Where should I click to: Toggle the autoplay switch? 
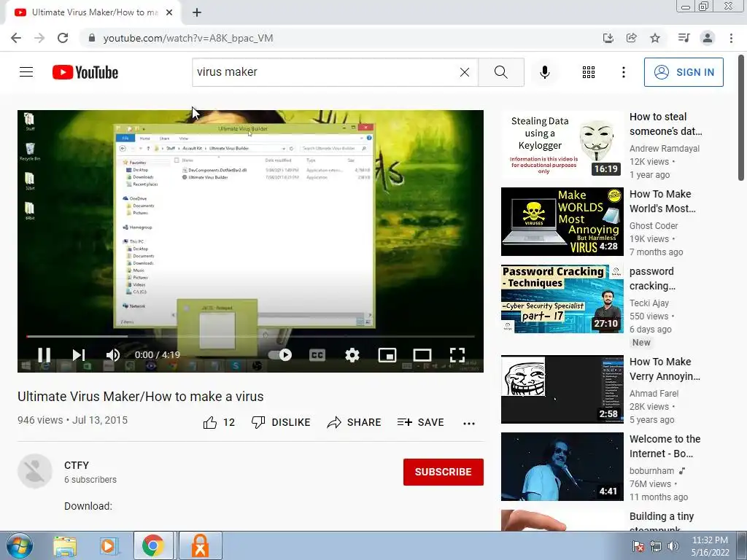click(280, 355)
